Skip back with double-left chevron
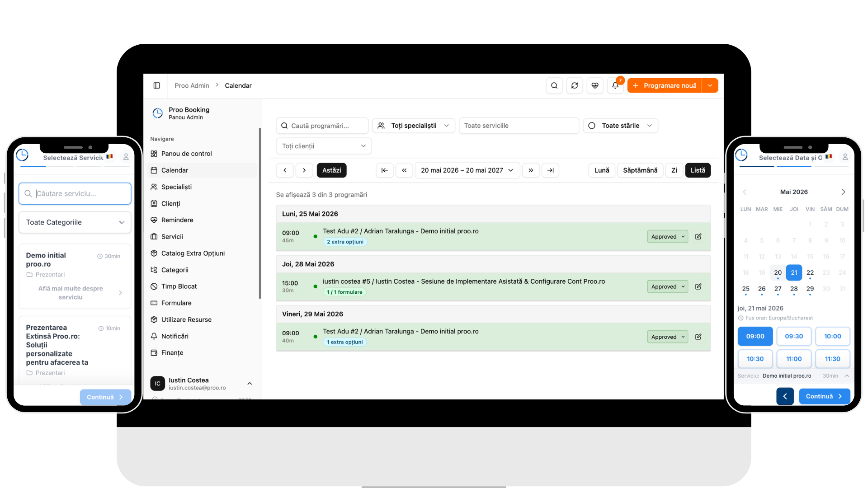 tap(404, 170)
